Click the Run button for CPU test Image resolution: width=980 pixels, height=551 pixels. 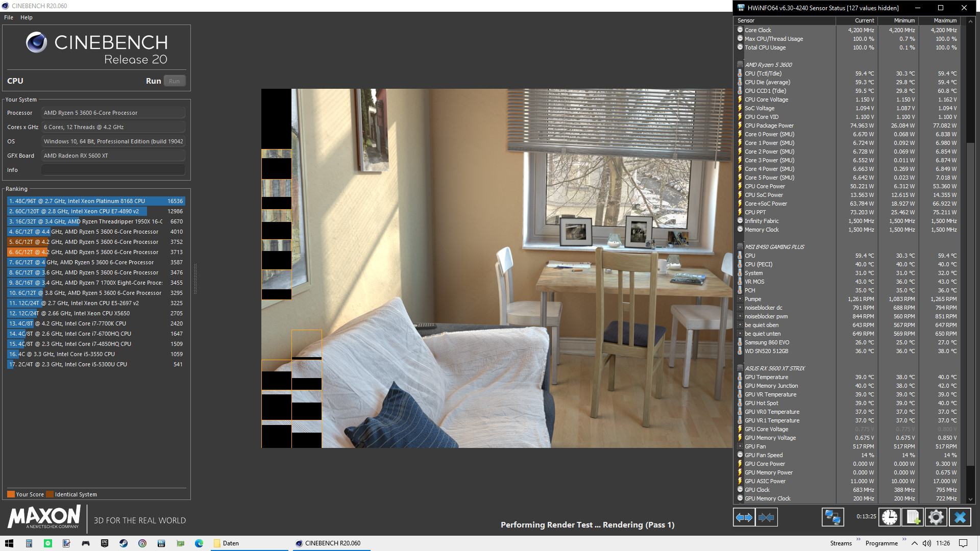pos(174,81)
